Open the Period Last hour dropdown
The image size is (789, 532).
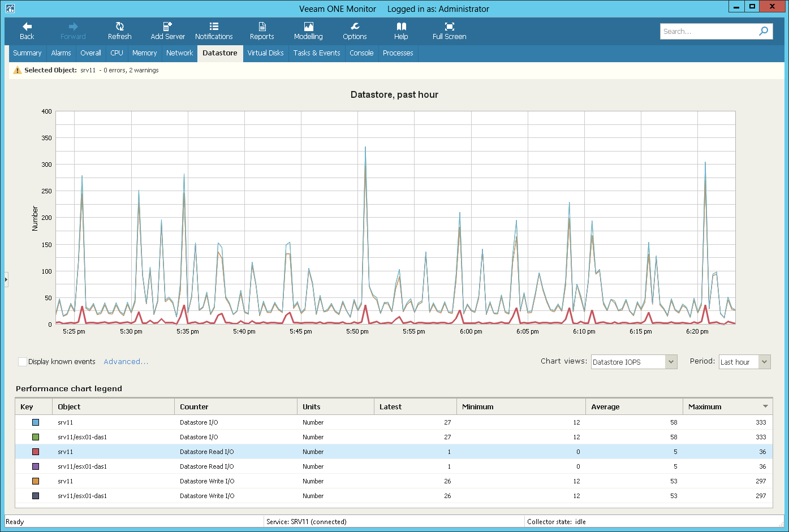744,362
